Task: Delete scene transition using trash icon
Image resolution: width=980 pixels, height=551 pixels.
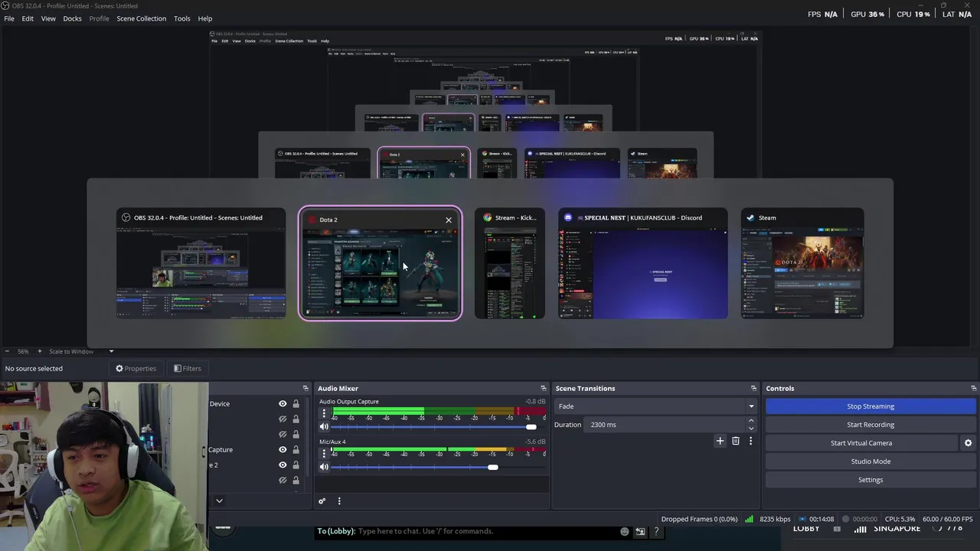Action: [736, 441]
